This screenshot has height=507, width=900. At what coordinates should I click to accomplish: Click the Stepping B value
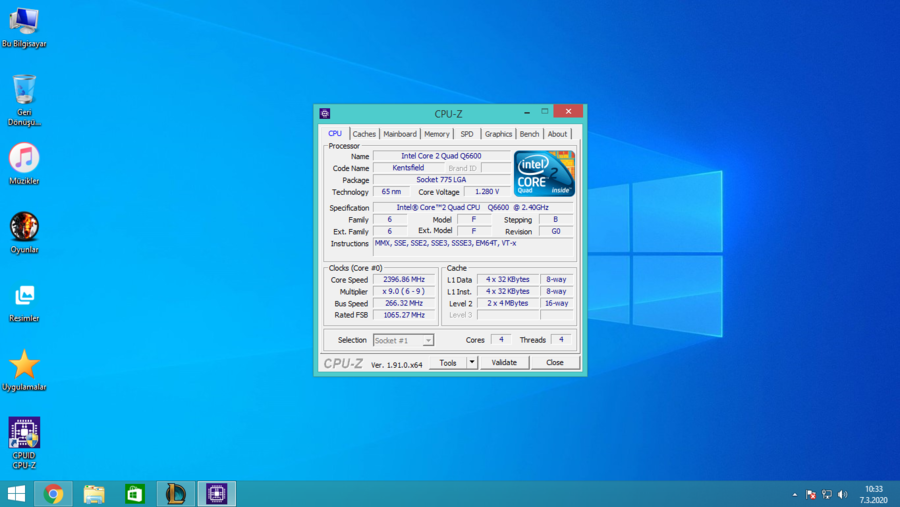(556, 219)
